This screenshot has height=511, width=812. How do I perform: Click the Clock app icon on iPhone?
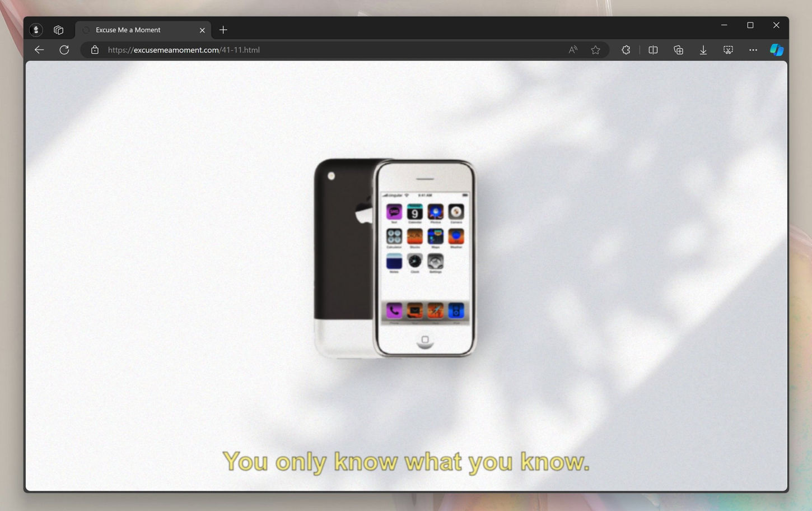[x=414, y=261]
